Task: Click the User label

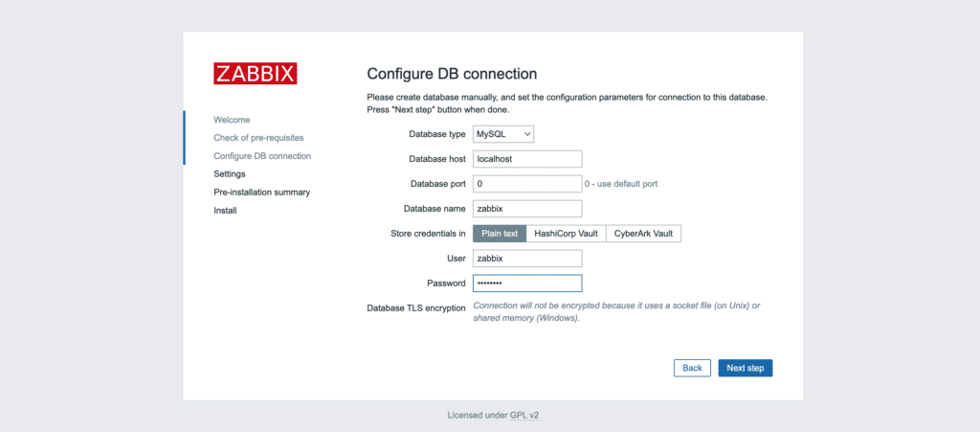Action: pos(457,259)
